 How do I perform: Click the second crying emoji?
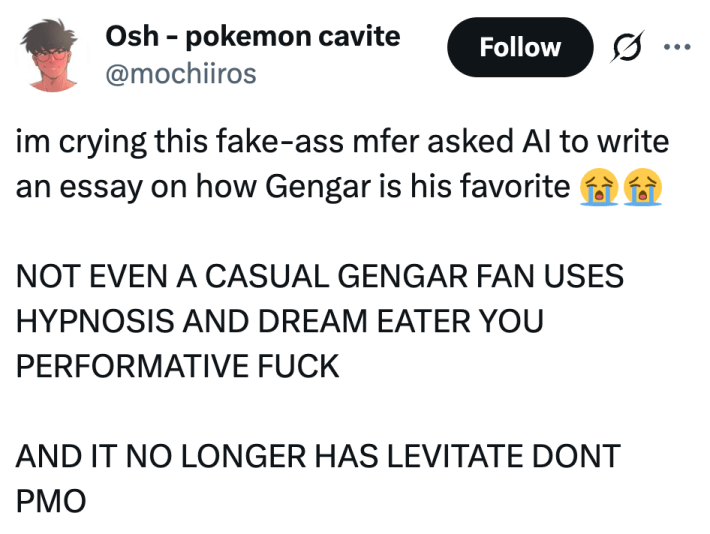coord(641,186)
